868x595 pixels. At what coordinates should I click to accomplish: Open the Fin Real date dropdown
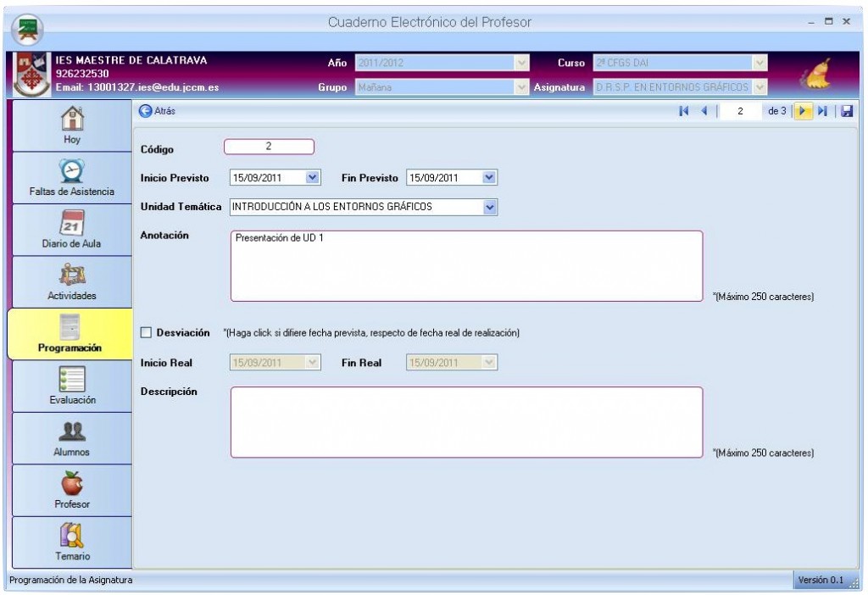coord(489,363)
